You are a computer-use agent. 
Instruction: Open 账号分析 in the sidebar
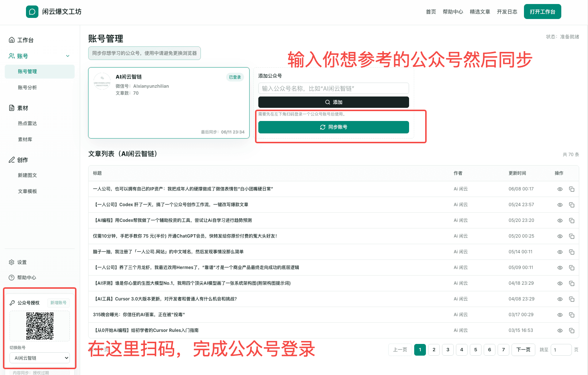(27, 88)
